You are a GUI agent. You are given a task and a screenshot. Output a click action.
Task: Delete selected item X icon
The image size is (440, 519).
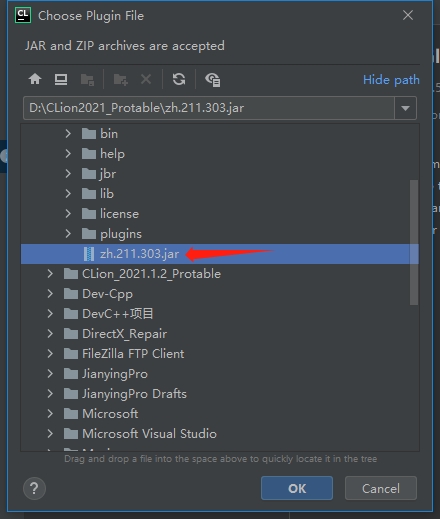tap(146, 79)
